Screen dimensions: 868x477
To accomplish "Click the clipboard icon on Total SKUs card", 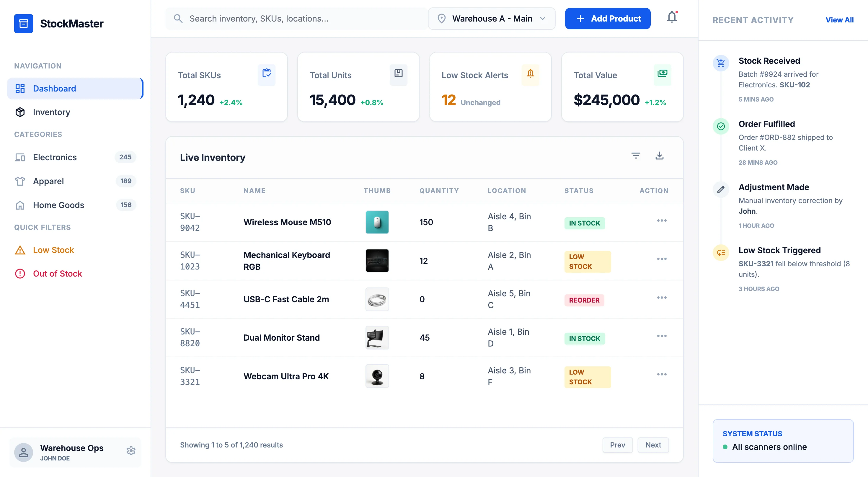I will tap(267, 74).
